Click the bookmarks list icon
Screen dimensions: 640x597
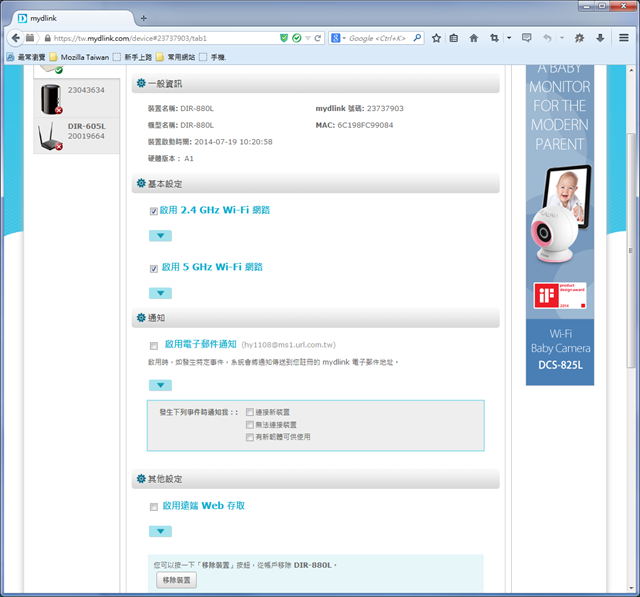[x=453, y=38]
